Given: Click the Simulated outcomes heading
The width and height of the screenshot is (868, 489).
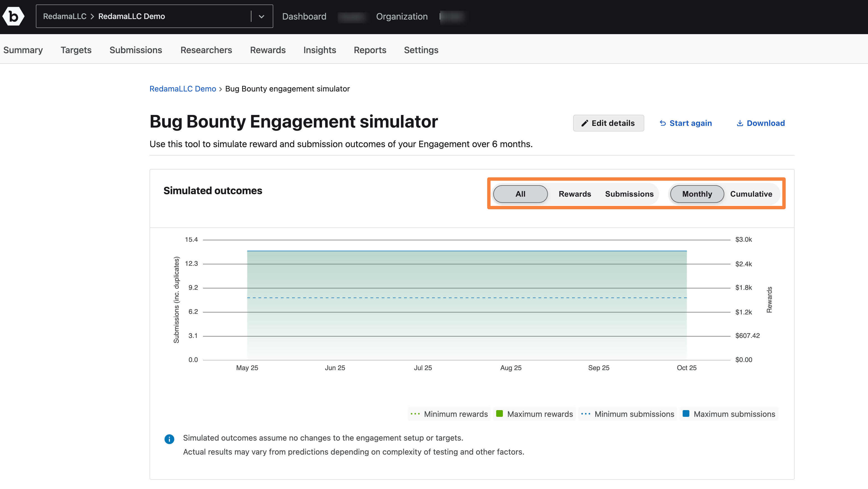Looking at the screenshot, I should point(213,191).
